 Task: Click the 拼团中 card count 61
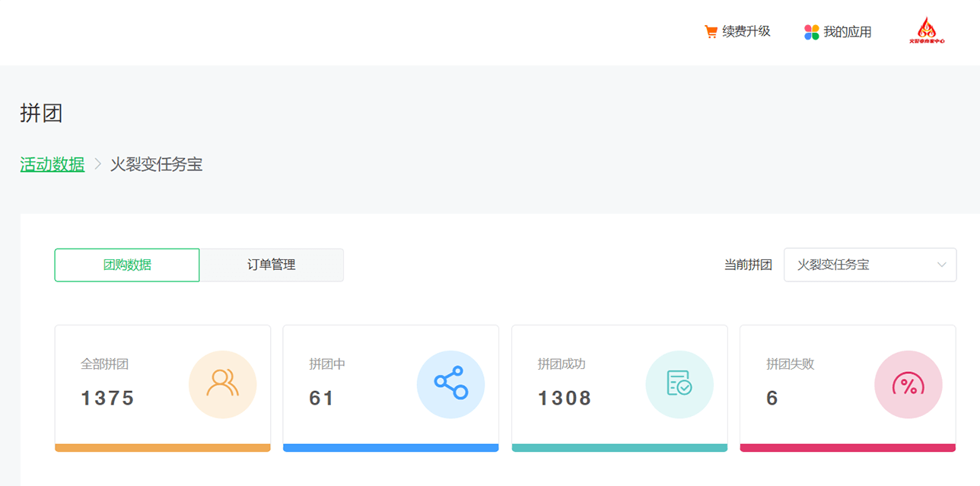pos(322,398)
